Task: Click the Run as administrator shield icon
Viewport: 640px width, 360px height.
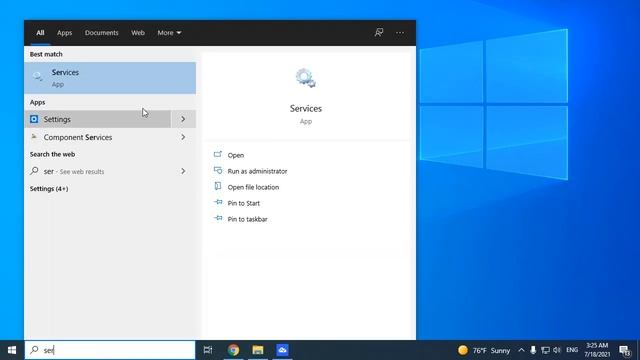Action: [218, 171]
